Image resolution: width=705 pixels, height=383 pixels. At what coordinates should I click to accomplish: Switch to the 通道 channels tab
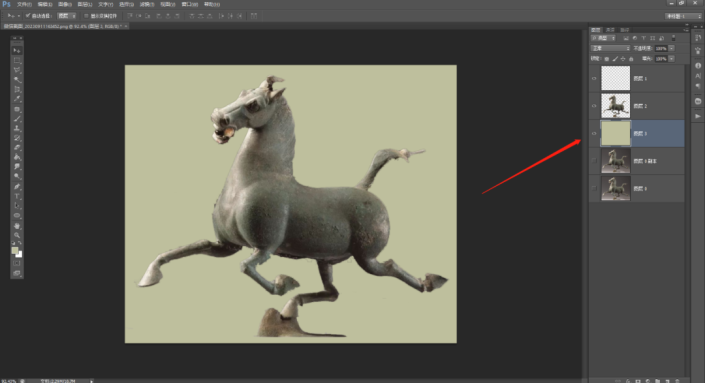(x=610, y=30)
